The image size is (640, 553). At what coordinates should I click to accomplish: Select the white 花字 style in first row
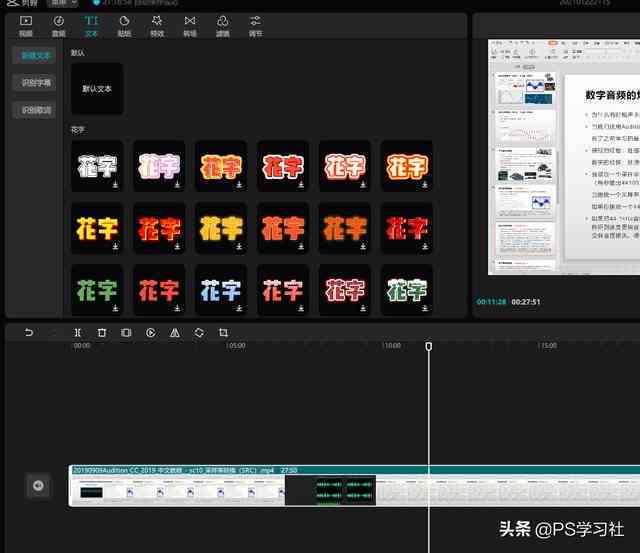97,166
